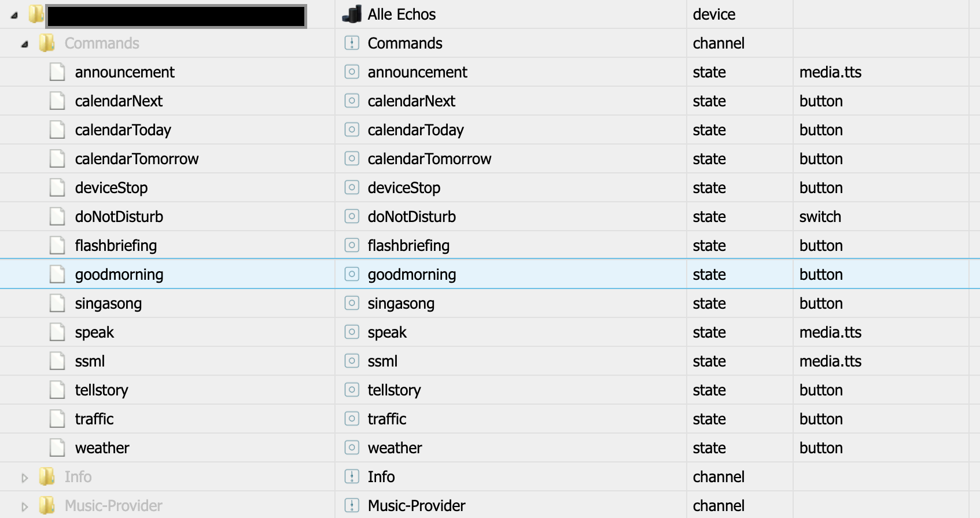Select the traffic tree entry
This screenshot has width=980, height=518.
tap(94, 419)
